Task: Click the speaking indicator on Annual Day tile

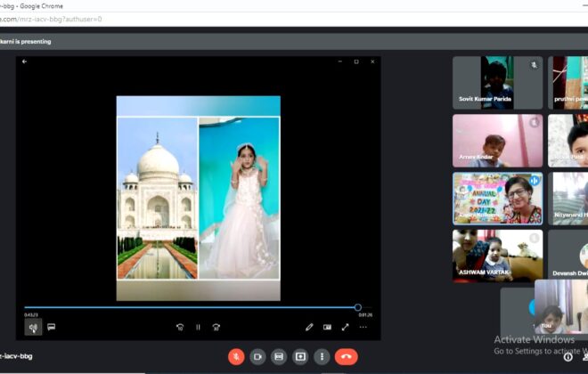Action: (x=534, y=181)
